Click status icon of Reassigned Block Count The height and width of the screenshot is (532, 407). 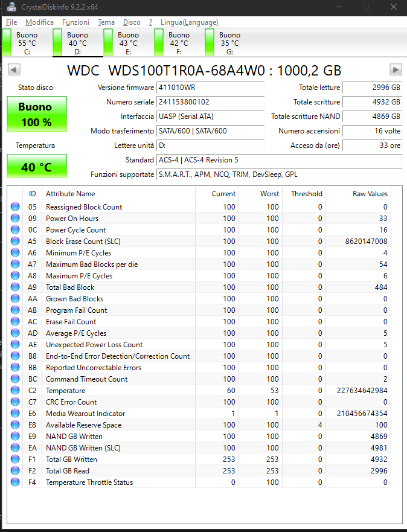point(15,207)
